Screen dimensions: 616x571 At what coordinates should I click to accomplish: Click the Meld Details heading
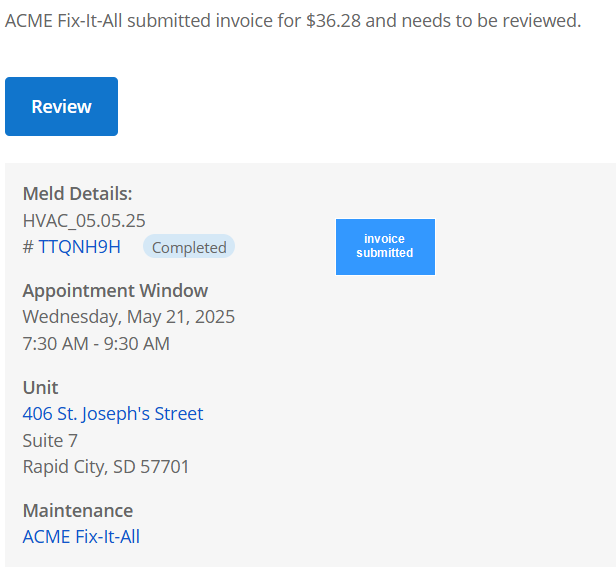(77, 194)
